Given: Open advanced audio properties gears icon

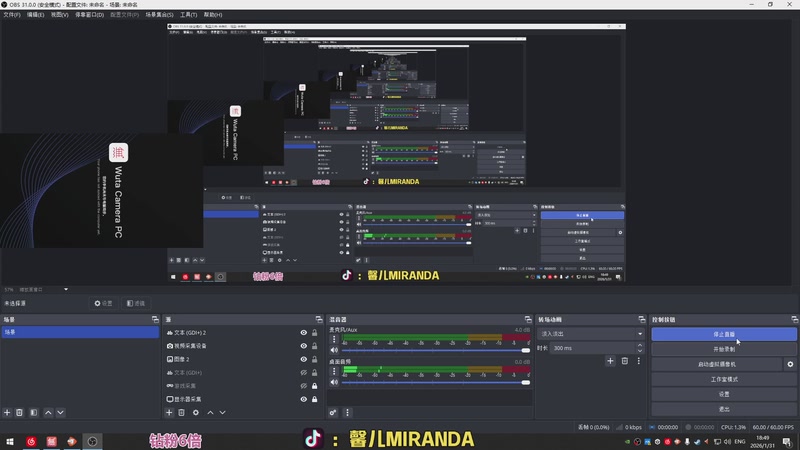Looking at the screenshot, I should 333,412.
